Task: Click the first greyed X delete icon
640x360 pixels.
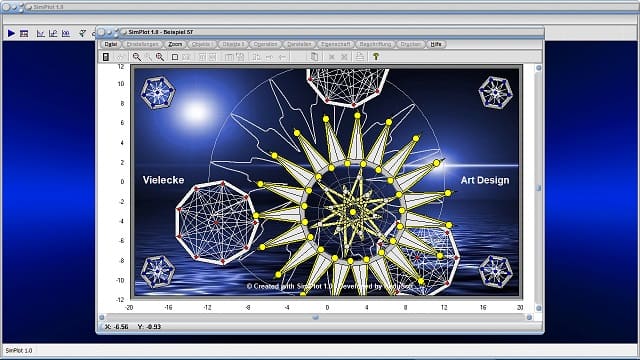Action: click(x=332, y=57)
